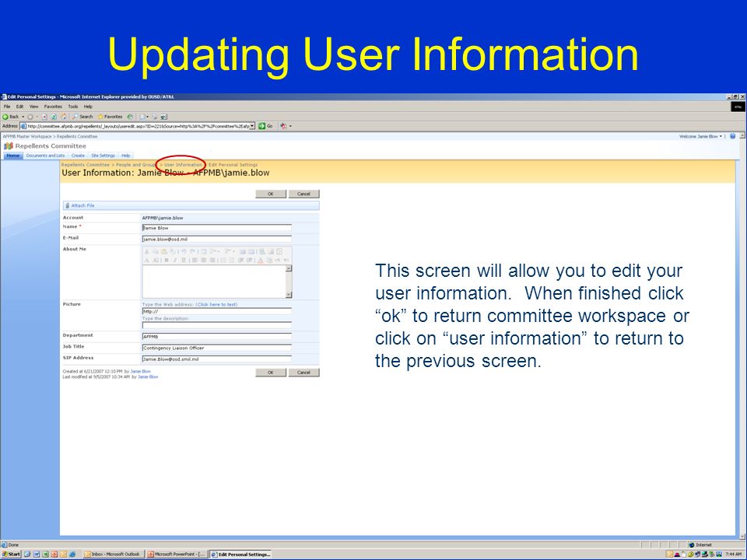The width and height of the screenshot is (747, 560).
Task: Click the Mail icon in the browser toolbar
Action: click(142, 117)
